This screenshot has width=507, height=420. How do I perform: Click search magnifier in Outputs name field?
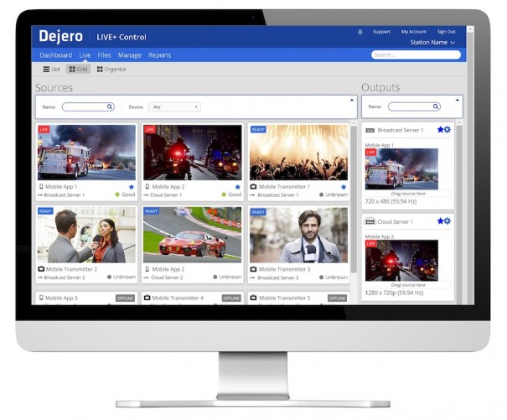(x=435, y=107)
